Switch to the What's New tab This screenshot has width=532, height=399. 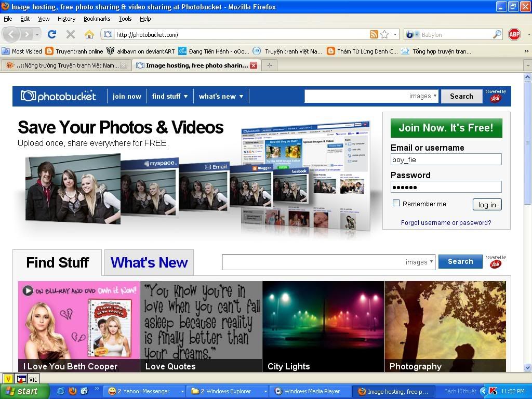point(149,262)
